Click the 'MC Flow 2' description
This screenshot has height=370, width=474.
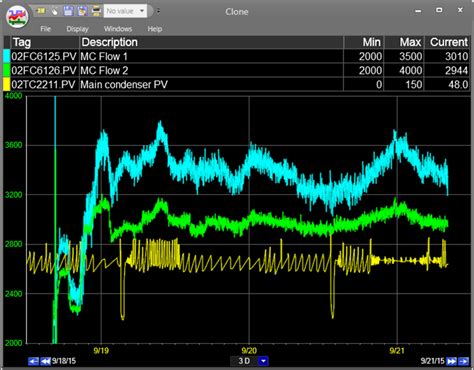point(104,70)
